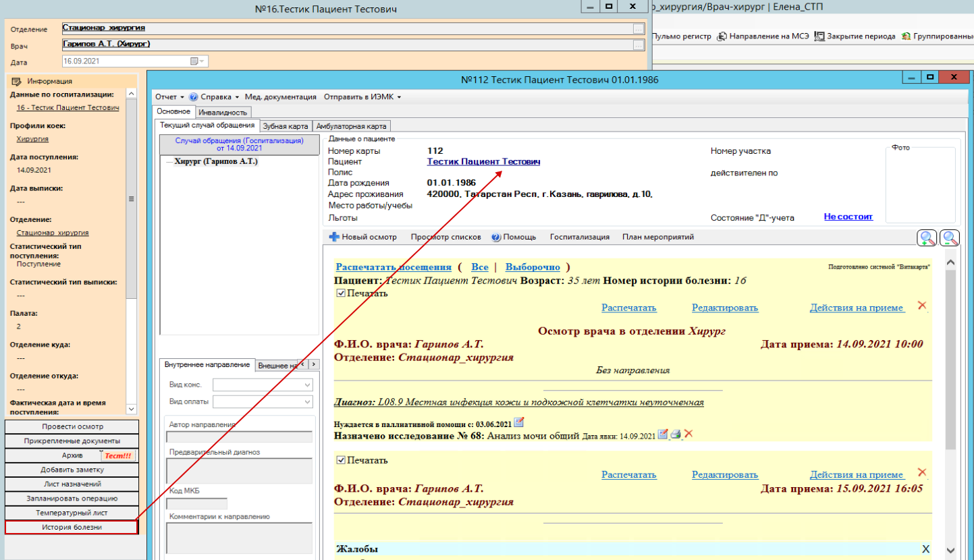Click ellipsis button of Отделение field
The width and height of the screenshot is (974, 560).
point(638,28)
